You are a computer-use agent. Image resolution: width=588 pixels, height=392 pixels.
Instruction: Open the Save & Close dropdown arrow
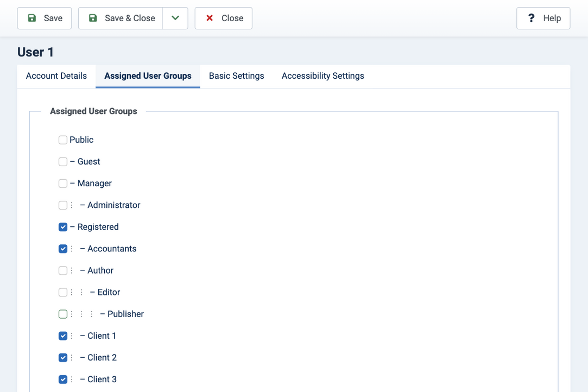175,18
